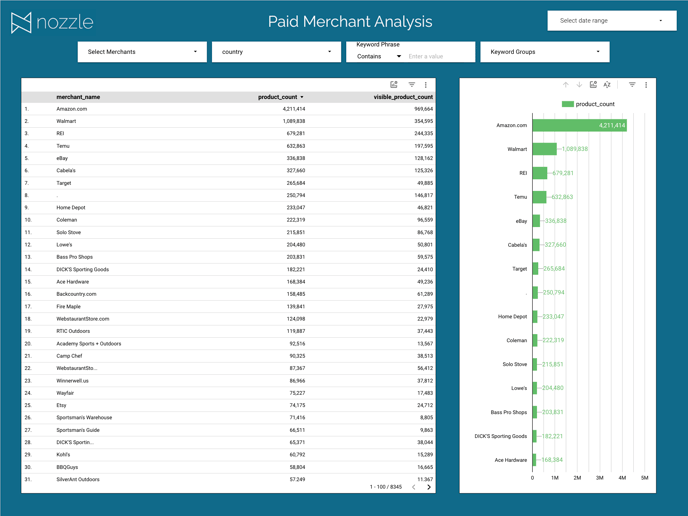Image resolution: width=688 pixels, height=516 pixels.
Task: Select the Backcountry.com merchant cell
Action: pos(76,294)
